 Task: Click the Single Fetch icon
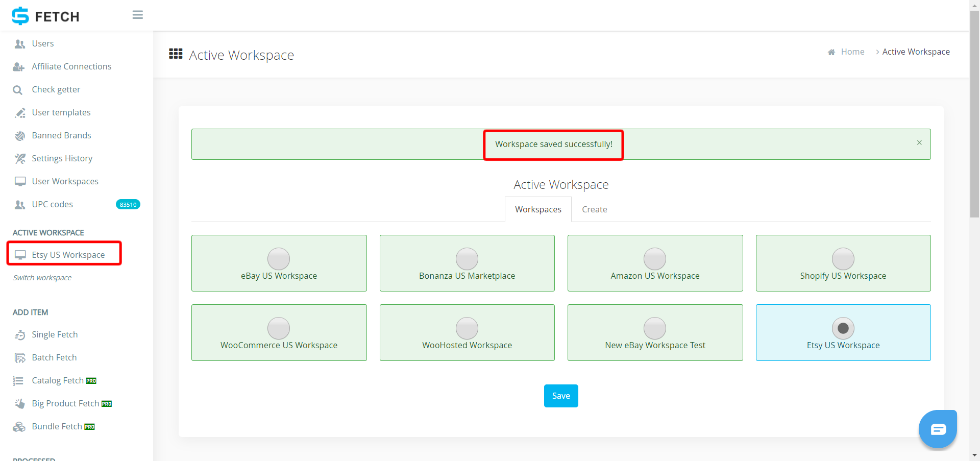(x=20, y=335)
